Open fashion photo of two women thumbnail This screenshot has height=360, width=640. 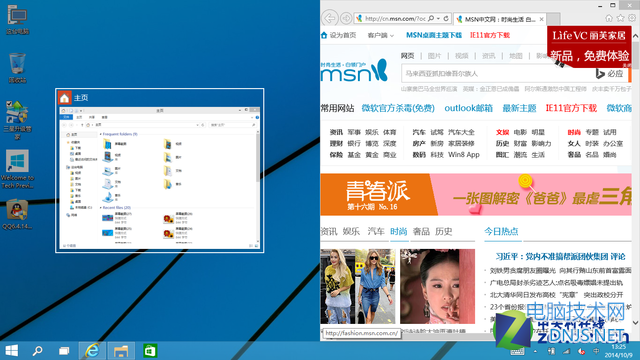click(x=358, y=286)
